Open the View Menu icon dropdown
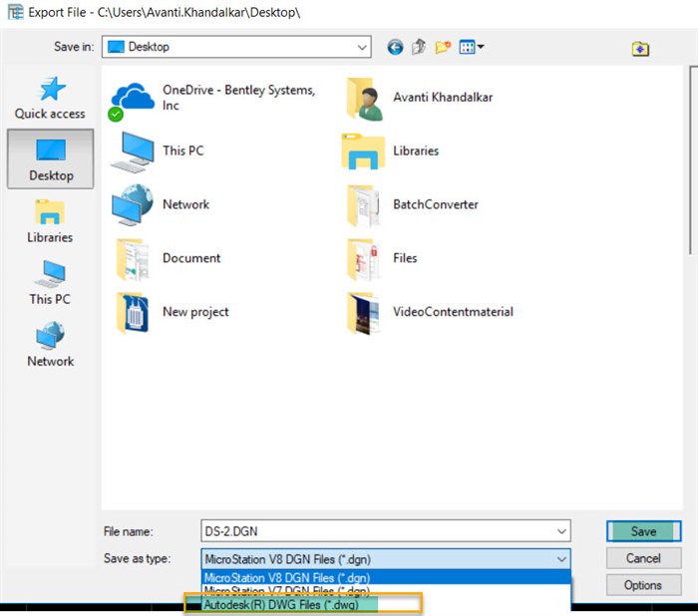The image size is (698, 616). 472,47
